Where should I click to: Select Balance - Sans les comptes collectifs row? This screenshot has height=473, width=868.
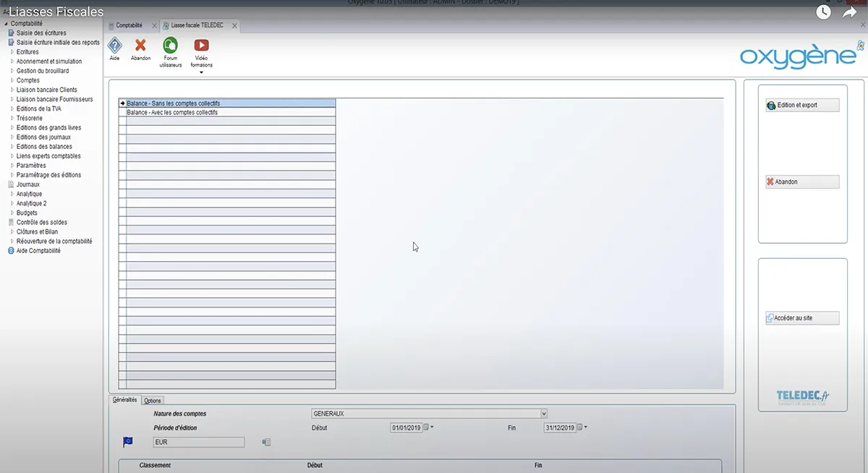[x=227, y=103]
